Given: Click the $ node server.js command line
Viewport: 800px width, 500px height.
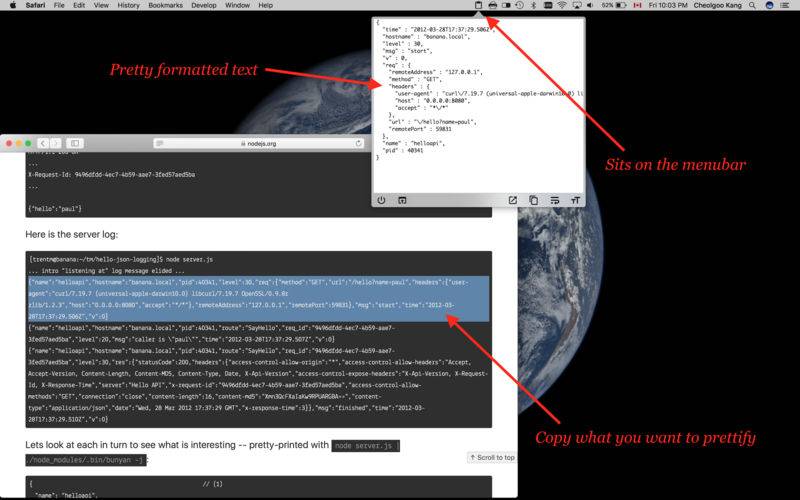Looking at the screenshot, I should [121, 260].
